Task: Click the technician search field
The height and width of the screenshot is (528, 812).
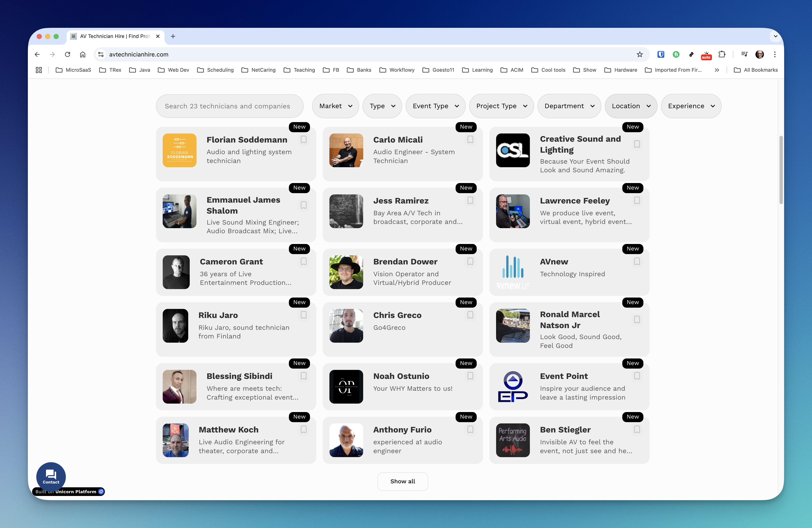Action: click(x=230, y=106)
